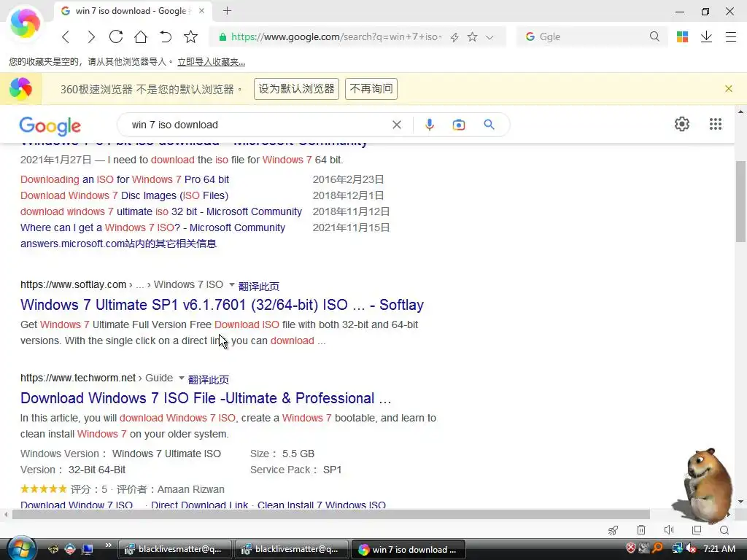The height and width of the screenshot is (560, 747).
Task: Open the colorful extensions grid icon
Action: pos(682,36)
